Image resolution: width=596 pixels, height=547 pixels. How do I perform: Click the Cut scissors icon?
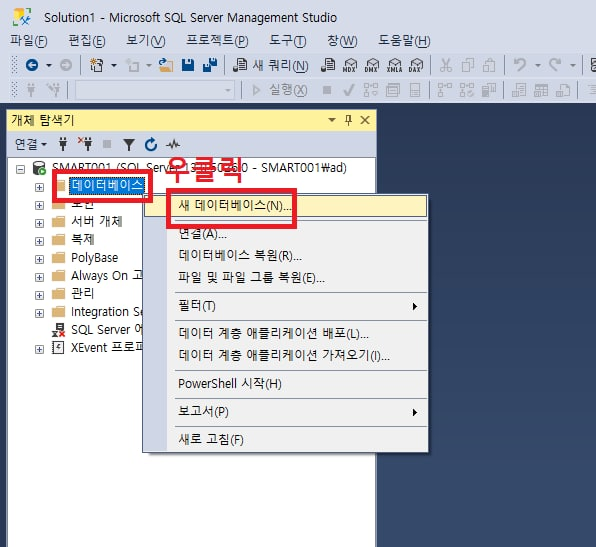click(445, 65)
